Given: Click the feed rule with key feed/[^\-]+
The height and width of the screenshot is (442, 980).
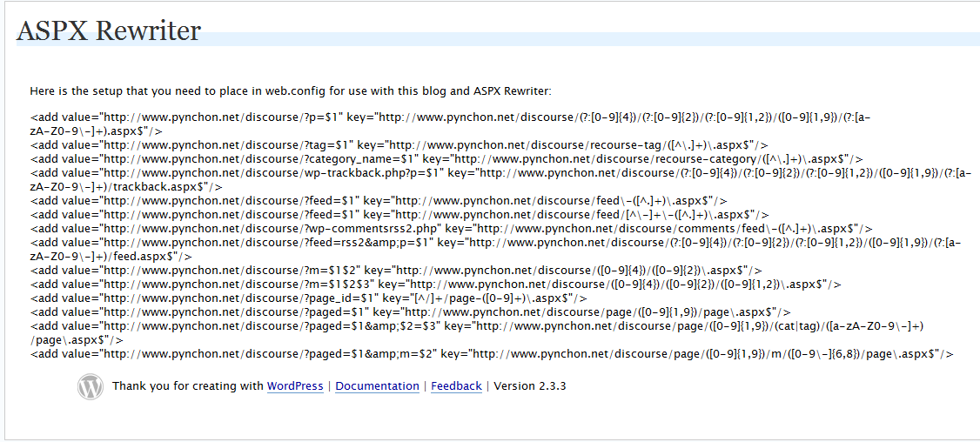Looking at the screenshot, I should (x=399, y=215).
